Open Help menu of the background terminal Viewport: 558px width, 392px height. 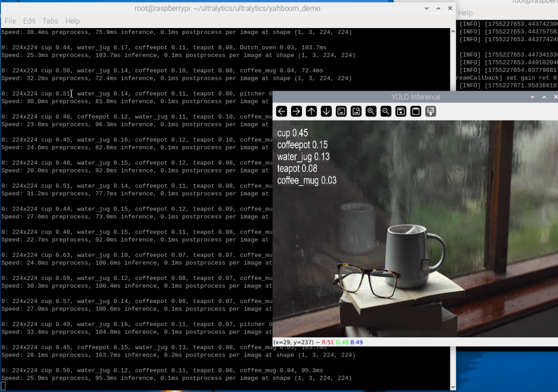click(x=466, y=13)
